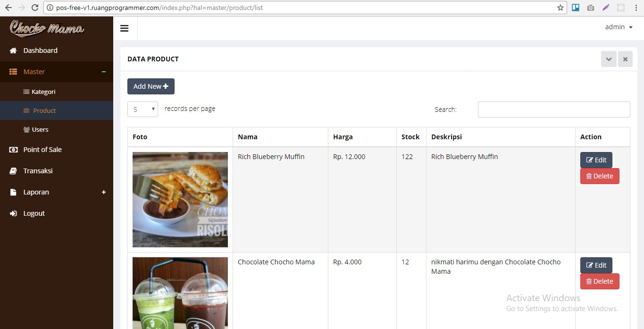
Task: Reload the page with refresh icon
Action: 34,8
